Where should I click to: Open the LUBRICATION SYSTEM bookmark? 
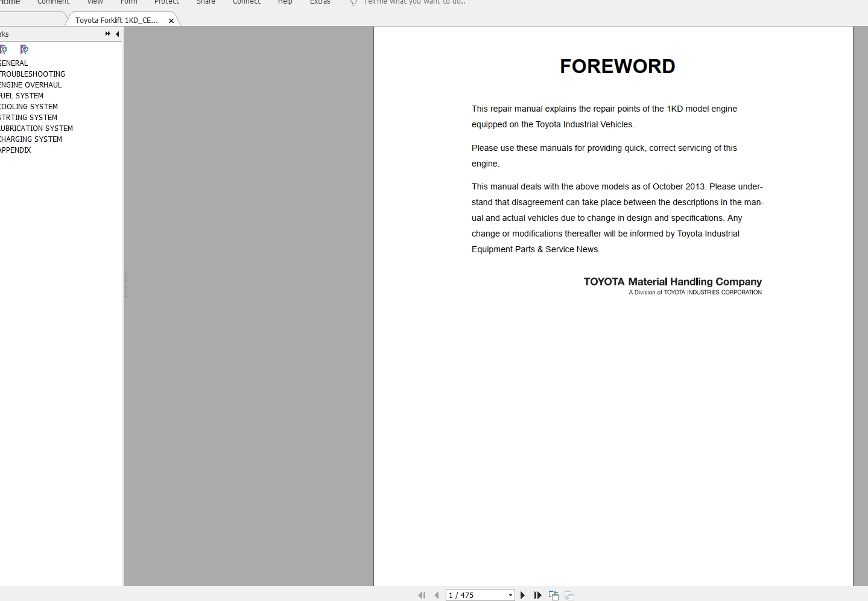click(x=36, y=129)
